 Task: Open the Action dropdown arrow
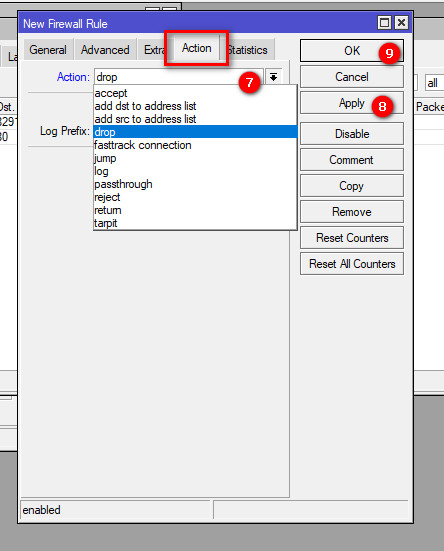(273, 77)
